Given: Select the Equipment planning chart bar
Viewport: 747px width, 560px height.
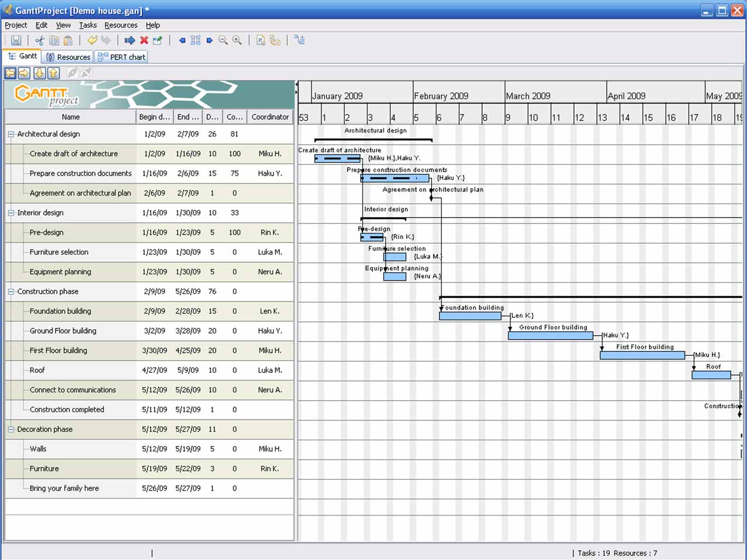Looking at the screenshot, I should 395,276.
